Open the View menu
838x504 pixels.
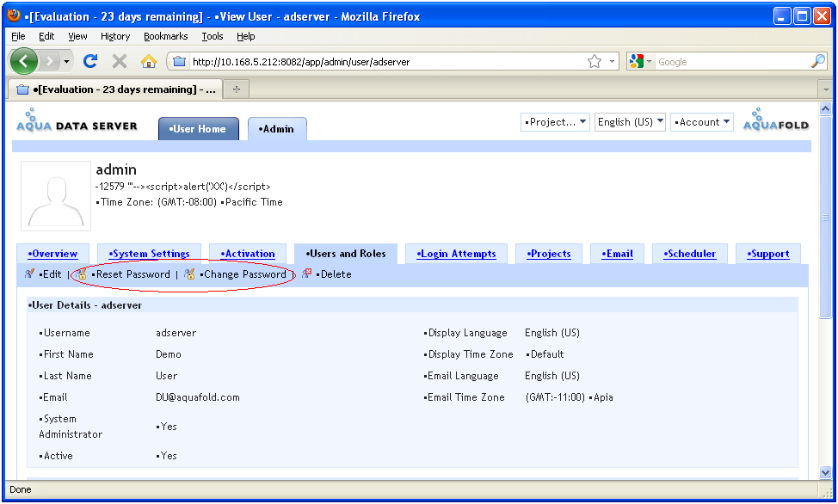pos(77,36)
